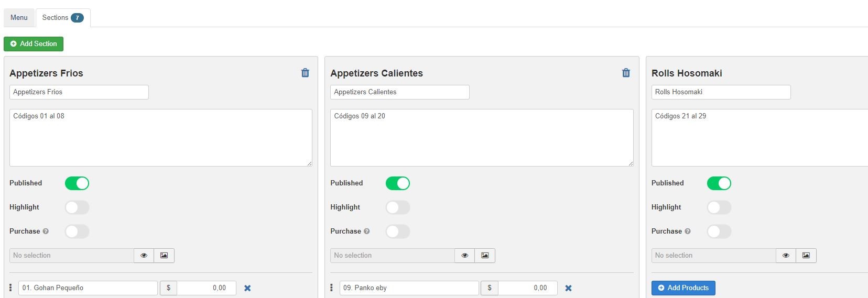Preview image with eye icon in Appetizers Frios
The image size is (868, 298).
click(144, 256)
